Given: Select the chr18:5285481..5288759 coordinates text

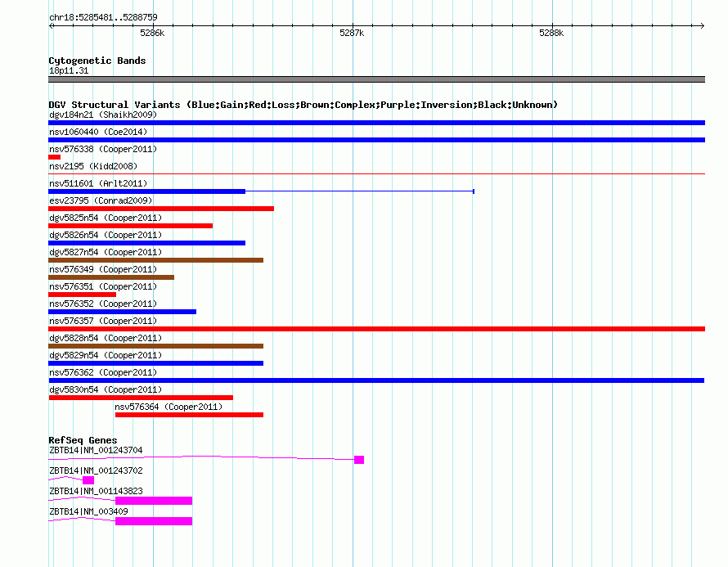Looking at the screenshot, I should [104, 18].
